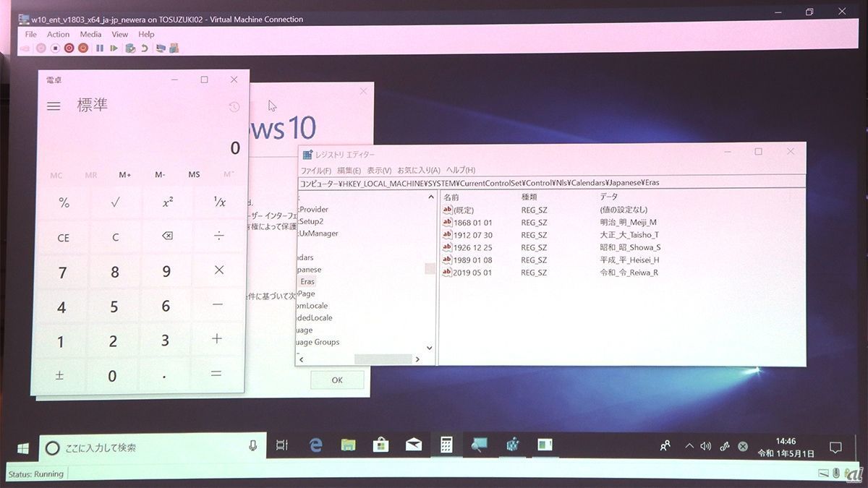Click the minus key in Calculator
The image size is (868, 488).
pos(218,305)
